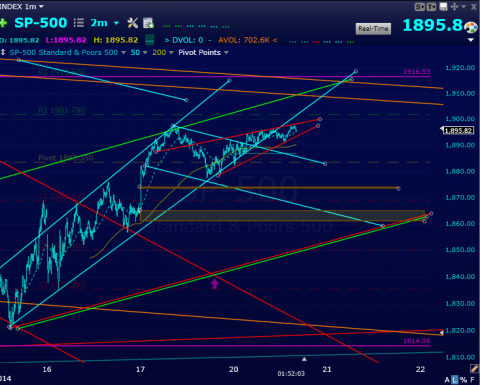480x385 pixels.
Task: Open the chart tools wrench-and-screwdriver icon
Action: [132, 23]
